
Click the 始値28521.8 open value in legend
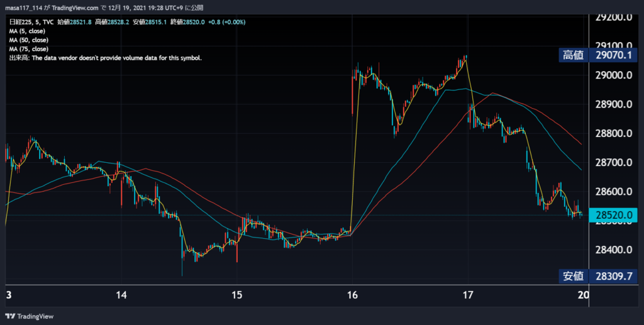pos(74,22)
